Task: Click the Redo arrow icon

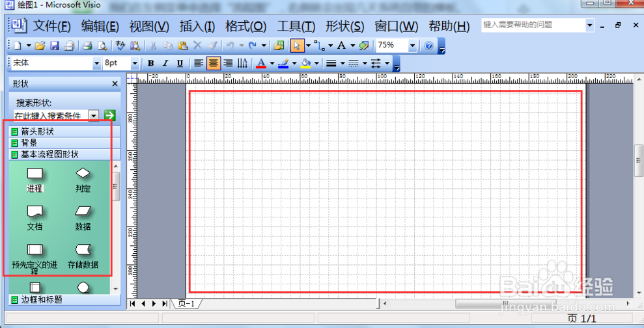Action: click(253, 46)
